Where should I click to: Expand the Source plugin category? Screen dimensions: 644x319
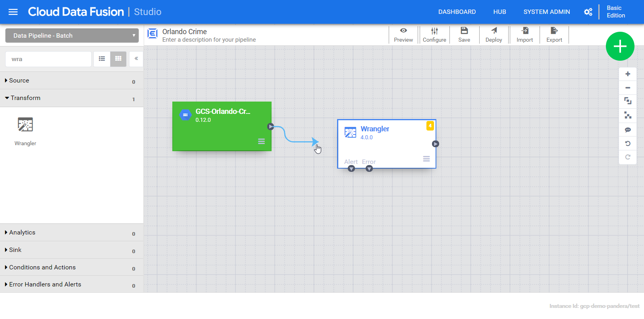coord(19,81)
